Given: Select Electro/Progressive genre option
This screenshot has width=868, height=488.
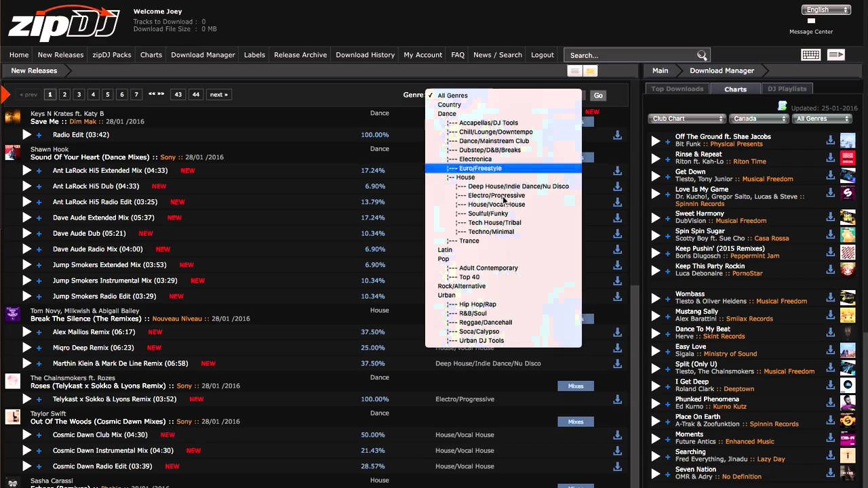Looking at the screenshot, I should [503, 195].
